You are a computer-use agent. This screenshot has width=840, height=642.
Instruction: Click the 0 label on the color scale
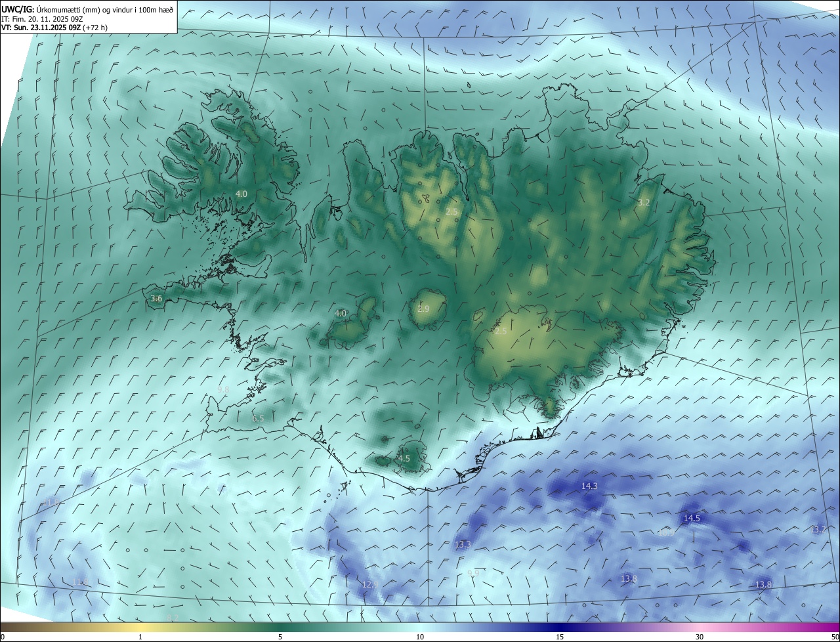pyautogui.click(x=3, y=637)
